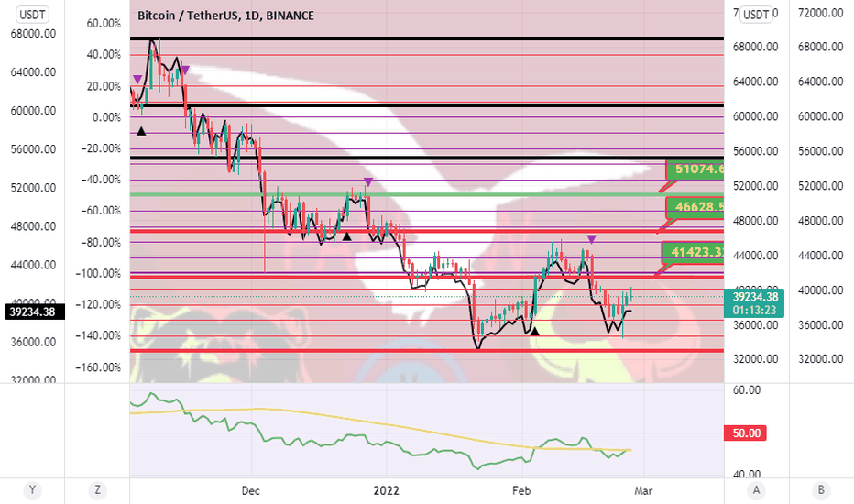Click the B scale button
Screen dimensions: 854x504
click(x=821, y=490)
